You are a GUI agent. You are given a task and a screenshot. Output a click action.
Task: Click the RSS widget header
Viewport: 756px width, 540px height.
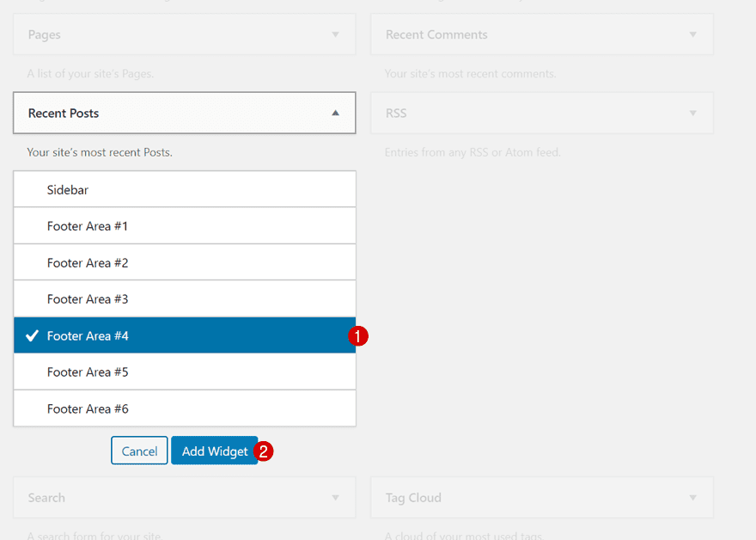[x=541, y=113]
